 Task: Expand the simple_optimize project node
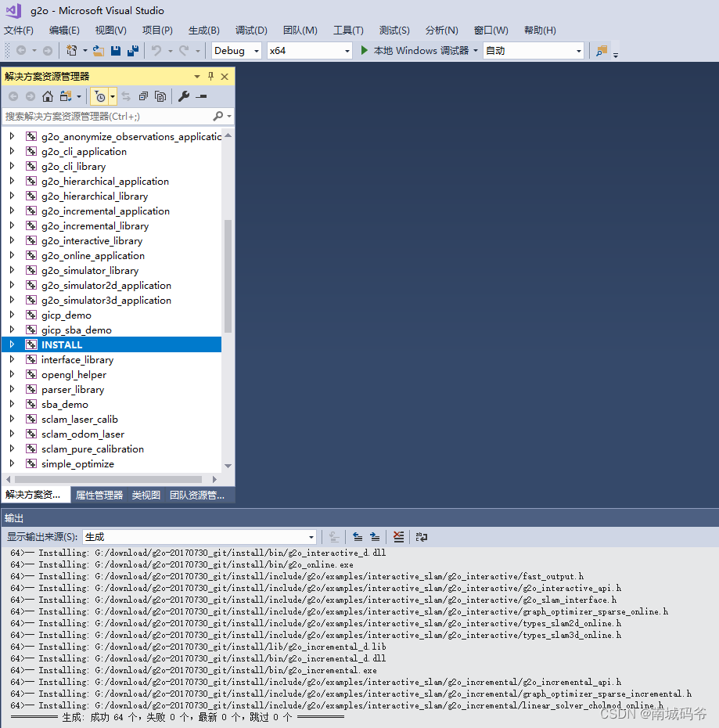[x=12, y=463]
